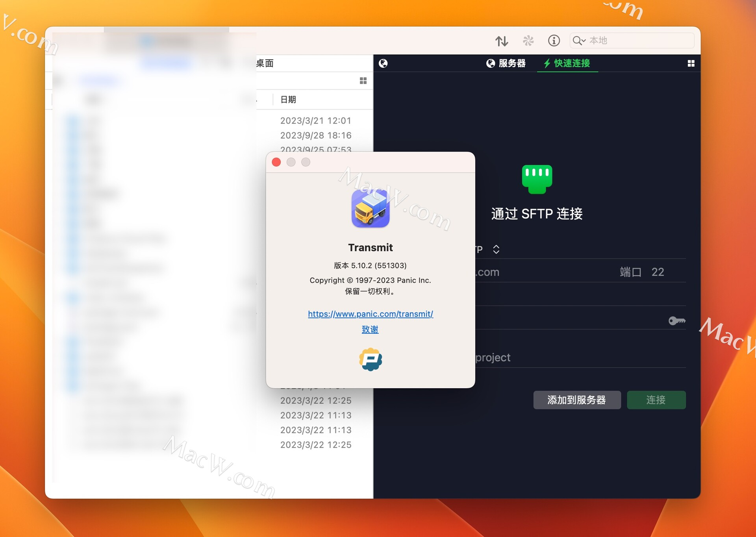Click the 端口 field showing 22
Image resolution: width=756 pixels, height=537 pixels.
tap(658, 272)
